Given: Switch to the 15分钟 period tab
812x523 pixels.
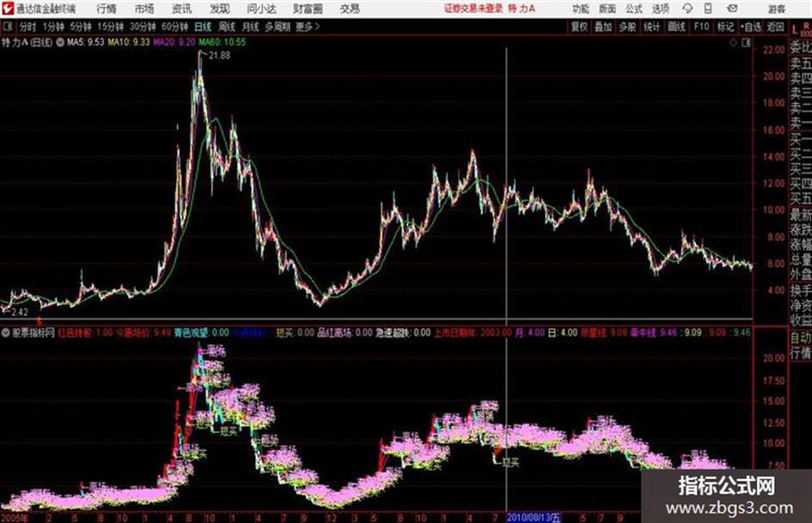Looking at the screenshot, I should pyautogui.click(x=111, y=27).
